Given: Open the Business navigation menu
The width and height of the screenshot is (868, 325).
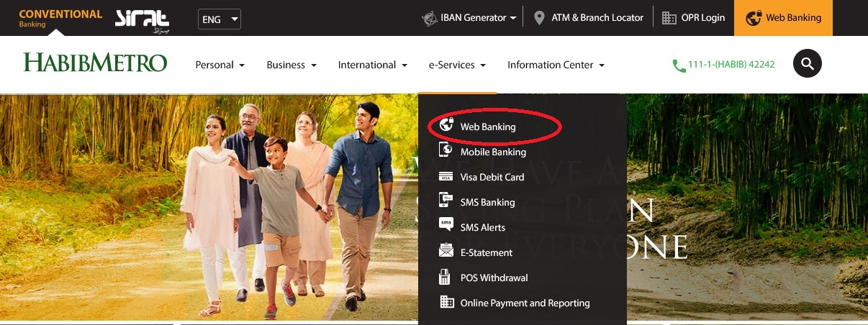Looking at the screenshot, I should [291, 65].
